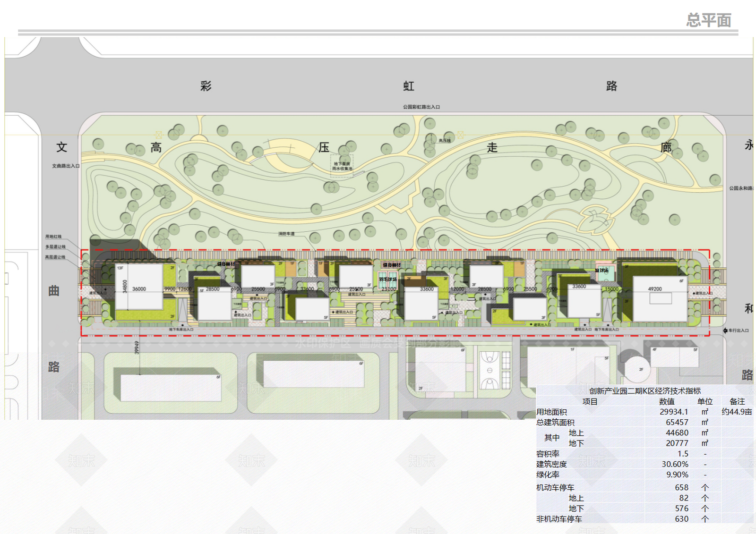This screenshot has width=756, height=534.
Task: Select the 建筑密度 value 30.60%
Action: click(675, 464)
